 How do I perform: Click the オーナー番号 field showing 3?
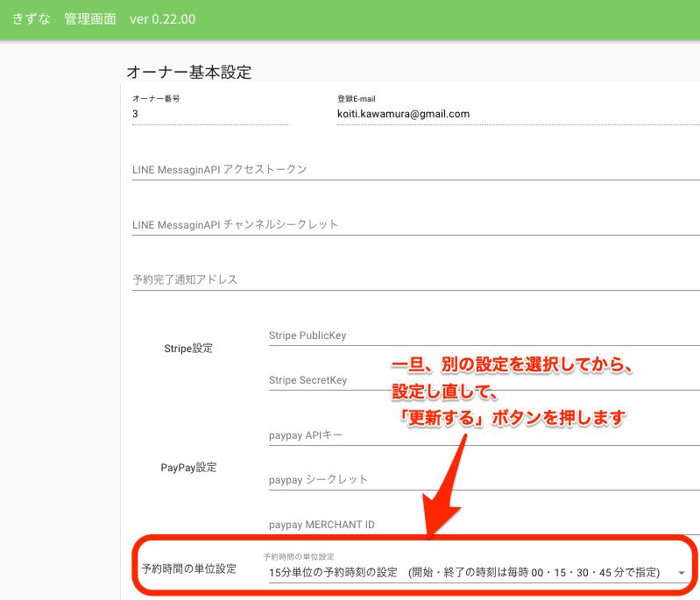pyautogui.click(x=209, y=114)
